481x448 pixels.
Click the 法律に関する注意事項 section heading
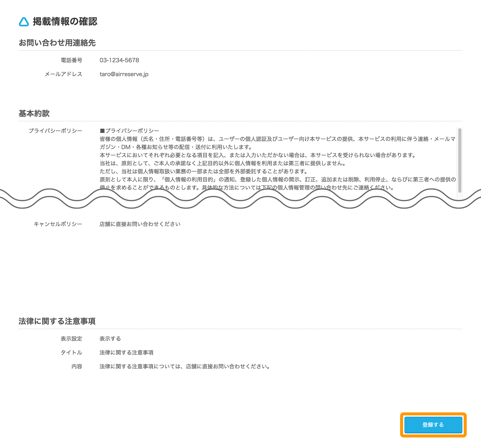point(57,321)
